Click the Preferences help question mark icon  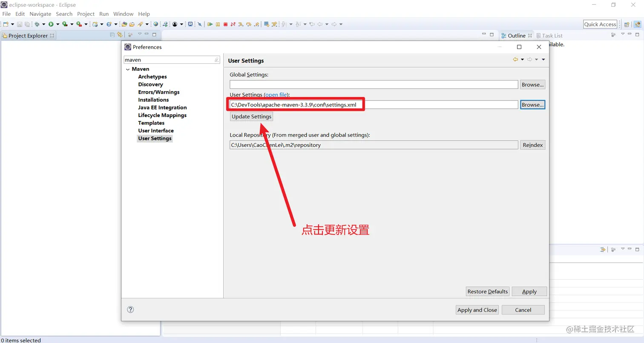(x=130, y=309)
